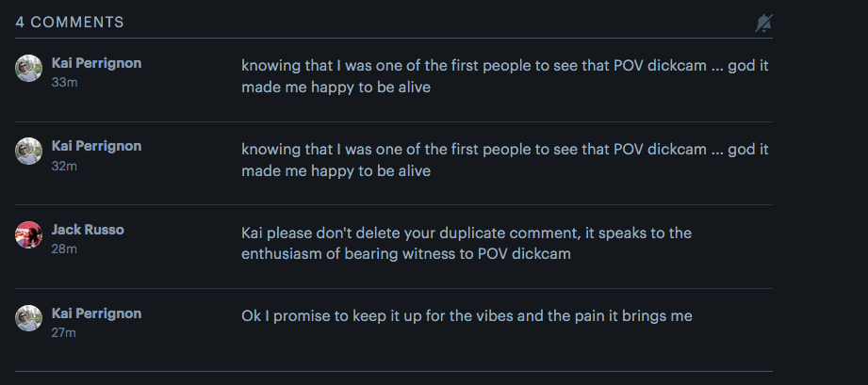Click the divider line under the comments heading
Viewport: 868px width, 385px height.
coord(394,39)
